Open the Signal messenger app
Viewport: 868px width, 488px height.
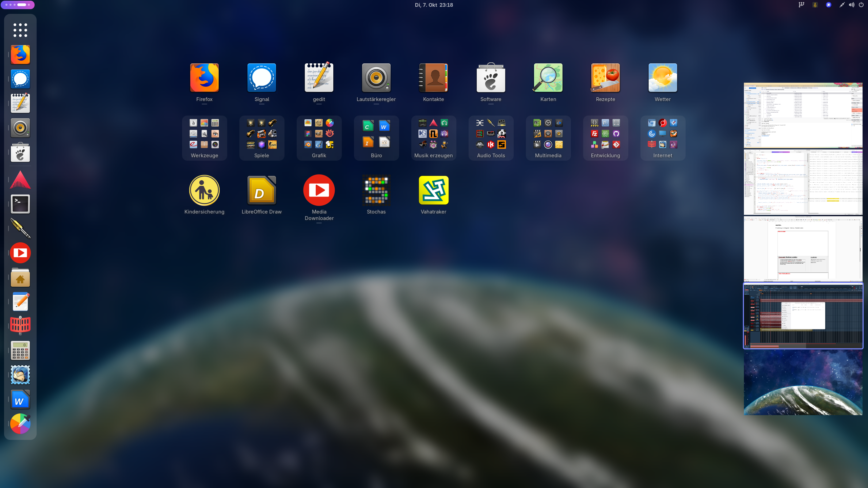[x=261, y=78]
